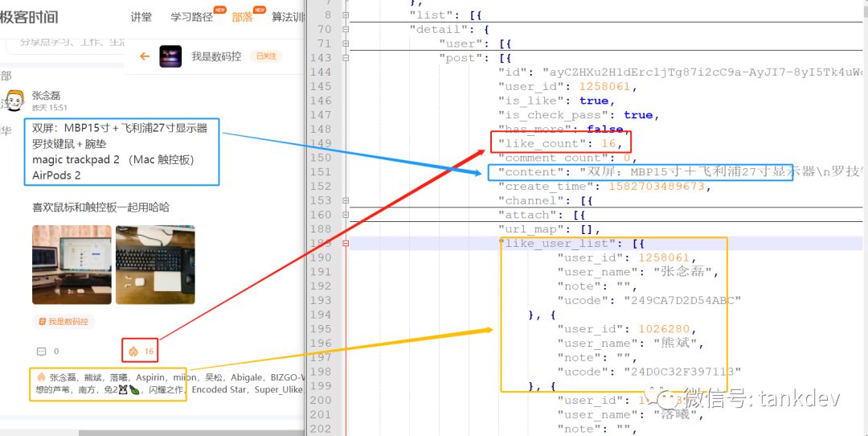Collapse the "like_user_list" fold marker on line 189
This screenshot has width=868, height=436.
346,243
